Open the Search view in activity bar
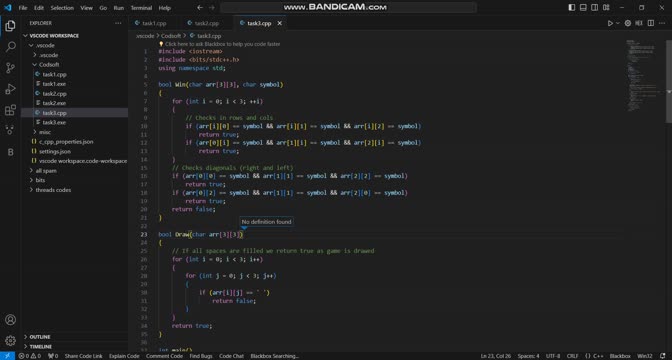 [10, 46]
